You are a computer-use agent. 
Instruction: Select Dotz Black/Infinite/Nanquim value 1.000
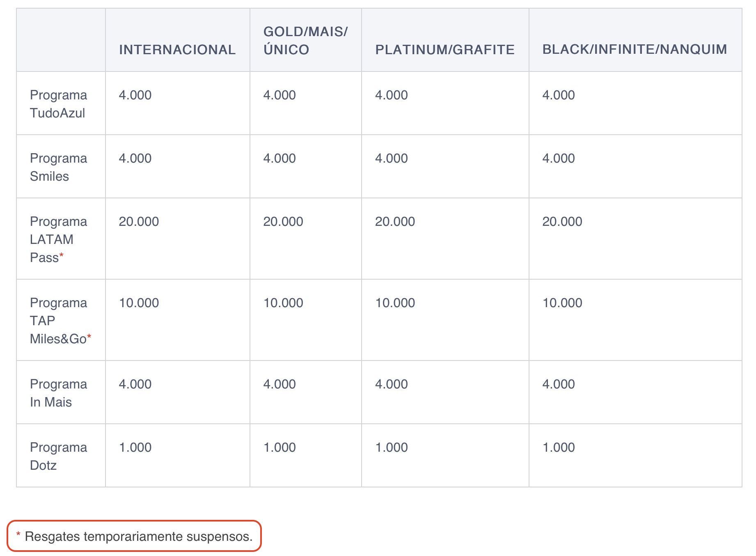(559, 448)
